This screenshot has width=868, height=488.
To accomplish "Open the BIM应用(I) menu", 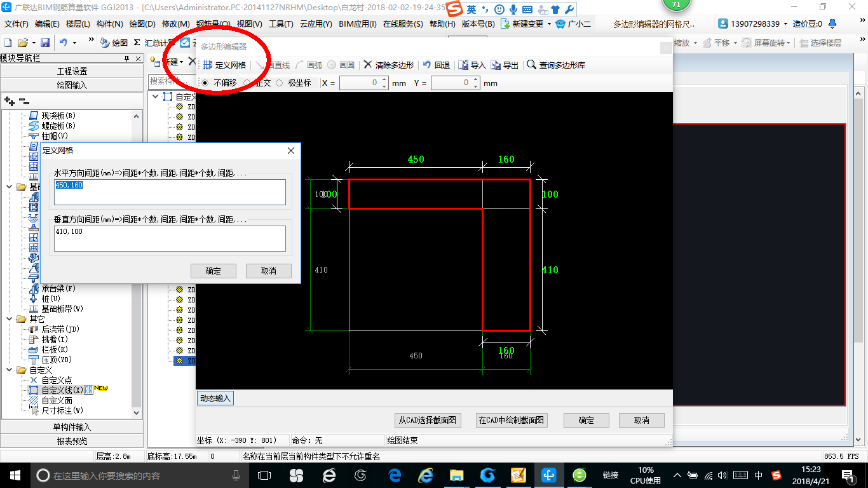I will coord(358,24).
